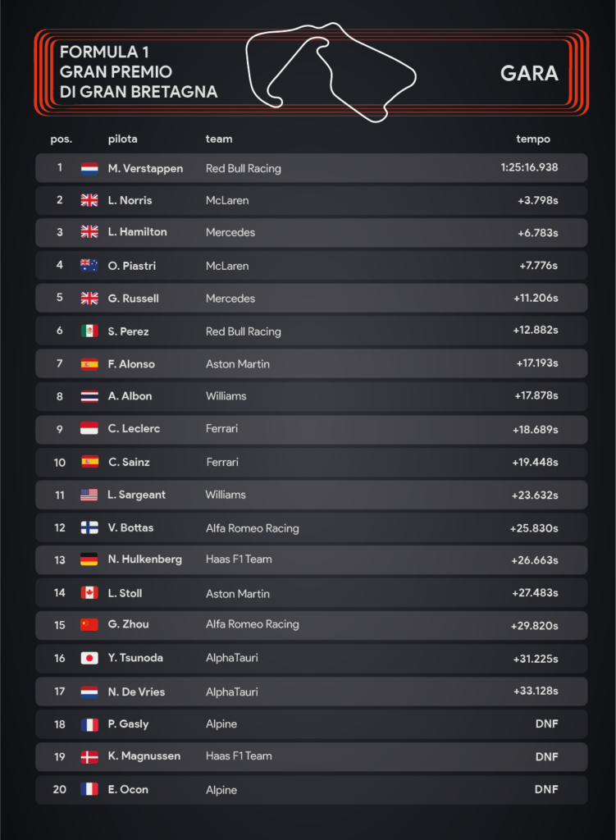The height and width of the screenshot is (840, 616).
Task: Select the GARA heading label
Action: coord(529,73)
